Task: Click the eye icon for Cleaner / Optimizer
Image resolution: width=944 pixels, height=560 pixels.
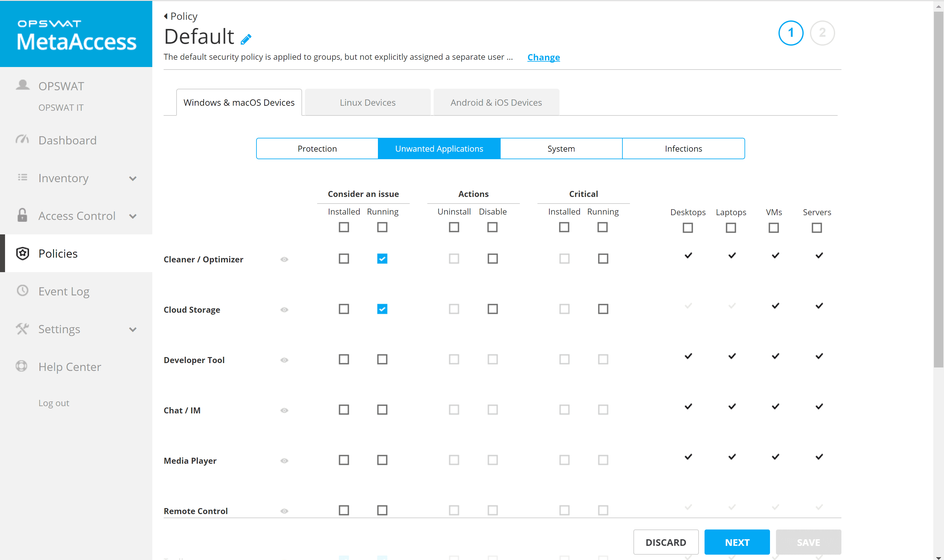Action: click(x=284, y=259)
